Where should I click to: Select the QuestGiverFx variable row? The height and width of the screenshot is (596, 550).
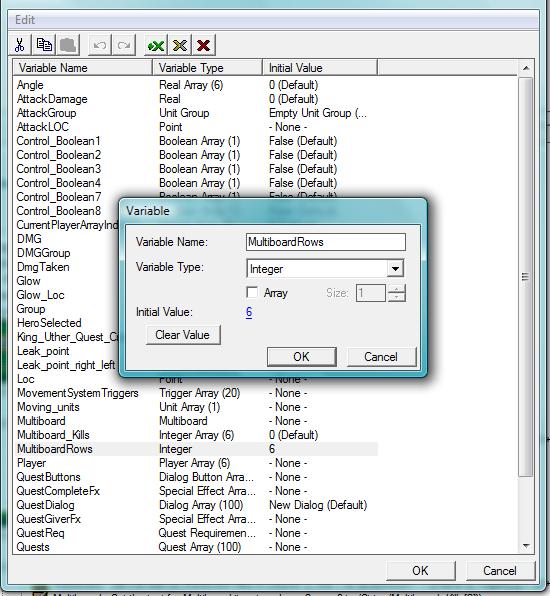click(196, 519)
